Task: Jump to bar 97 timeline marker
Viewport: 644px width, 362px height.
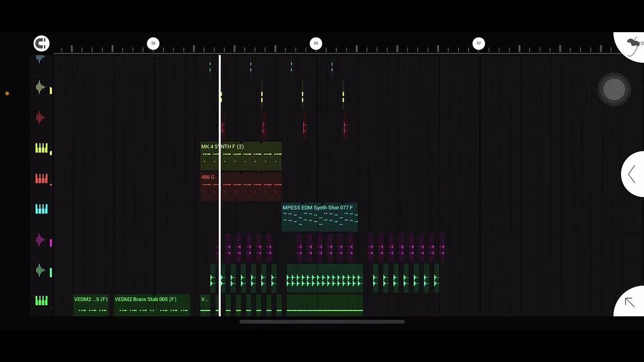Action: point(478,43)
